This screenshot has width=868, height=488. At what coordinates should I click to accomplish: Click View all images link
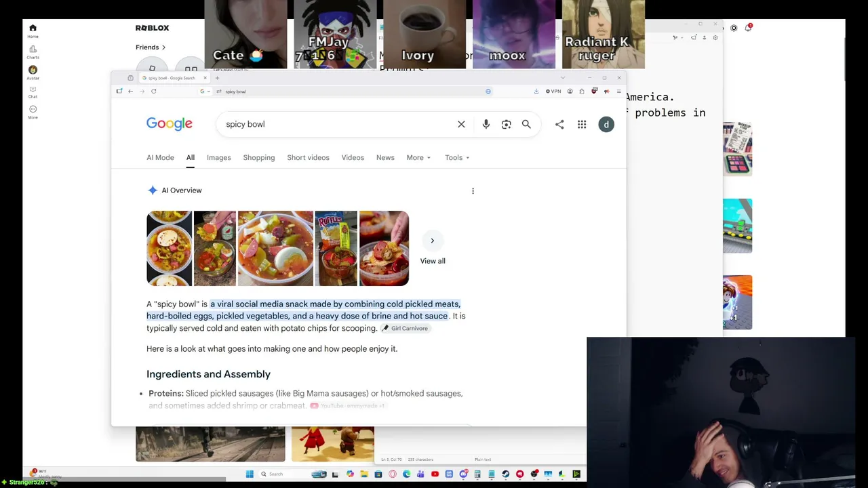[433, 261]
